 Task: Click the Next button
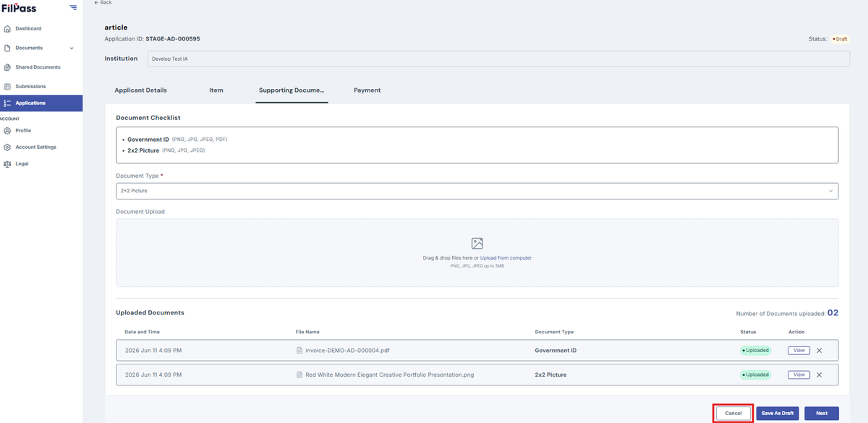click(822, 413)
